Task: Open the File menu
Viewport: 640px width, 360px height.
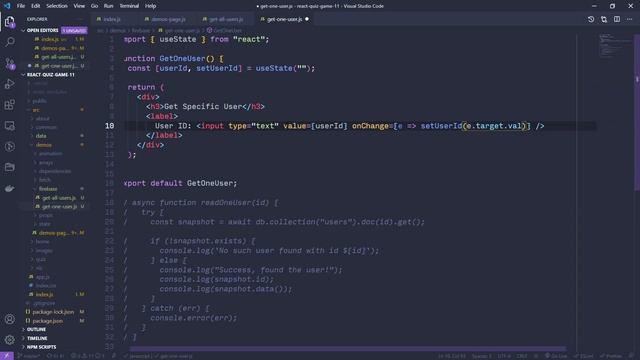Action: [21, 6]
